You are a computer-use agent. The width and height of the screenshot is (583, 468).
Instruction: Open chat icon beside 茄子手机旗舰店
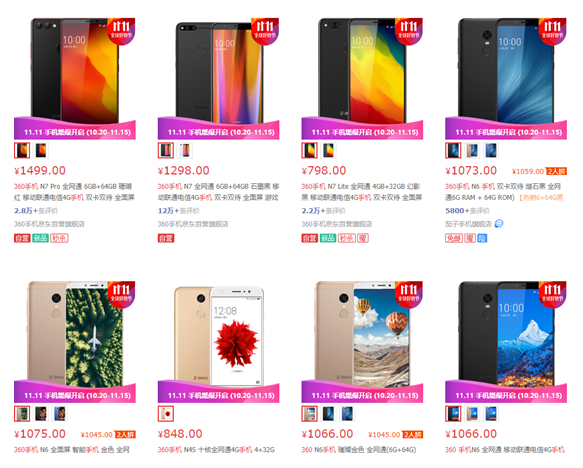point(499,223)
